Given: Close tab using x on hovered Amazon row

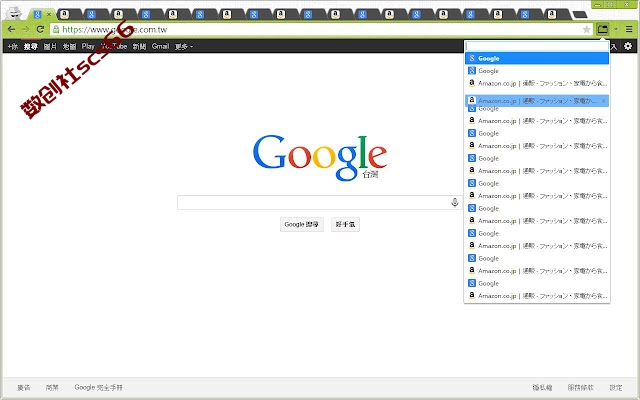Looking at the screenshot, I should [603, 101].
